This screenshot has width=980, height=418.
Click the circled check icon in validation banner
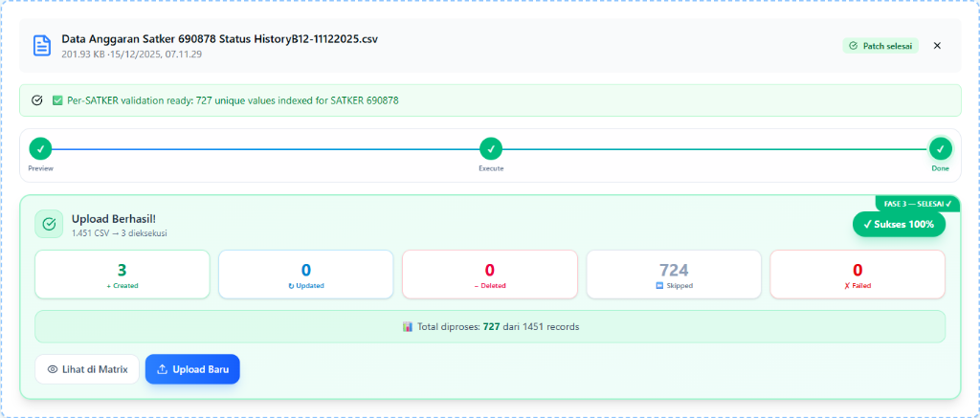click(x=36, y=100)
